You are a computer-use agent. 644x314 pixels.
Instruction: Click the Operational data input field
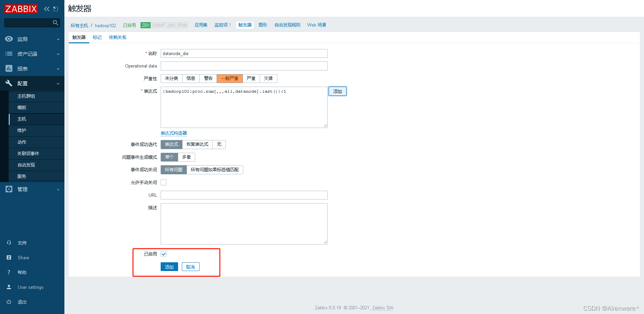(x=244, y=66)
